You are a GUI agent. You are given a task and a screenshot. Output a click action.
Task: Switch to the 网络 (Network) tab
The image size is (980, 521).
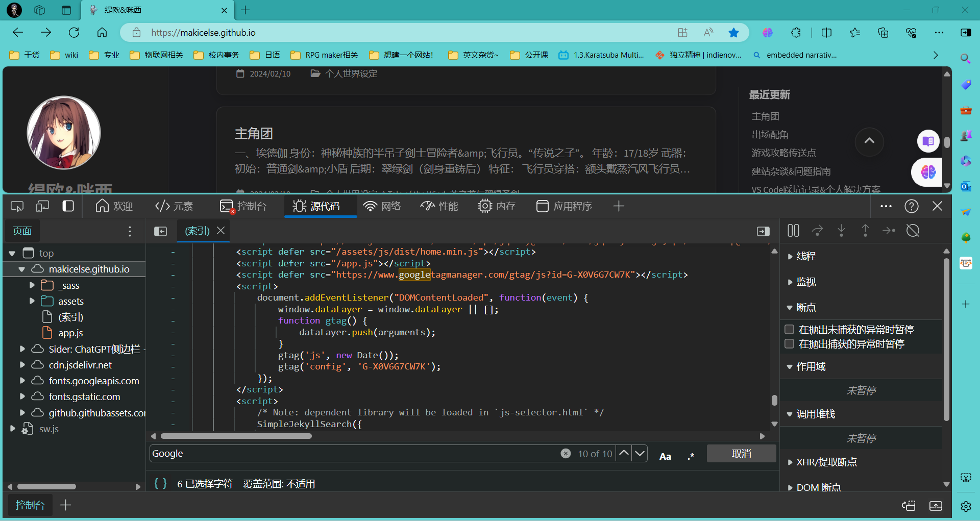382,206
